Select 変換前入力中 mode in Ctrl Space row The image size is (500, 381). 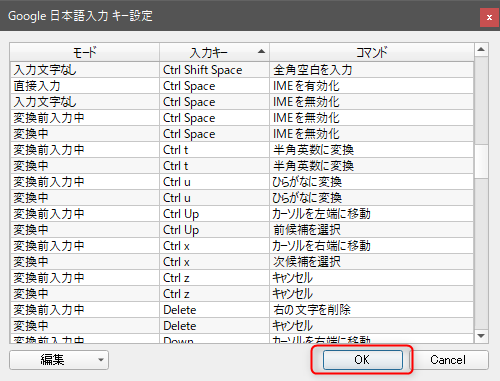click(85, 118)
